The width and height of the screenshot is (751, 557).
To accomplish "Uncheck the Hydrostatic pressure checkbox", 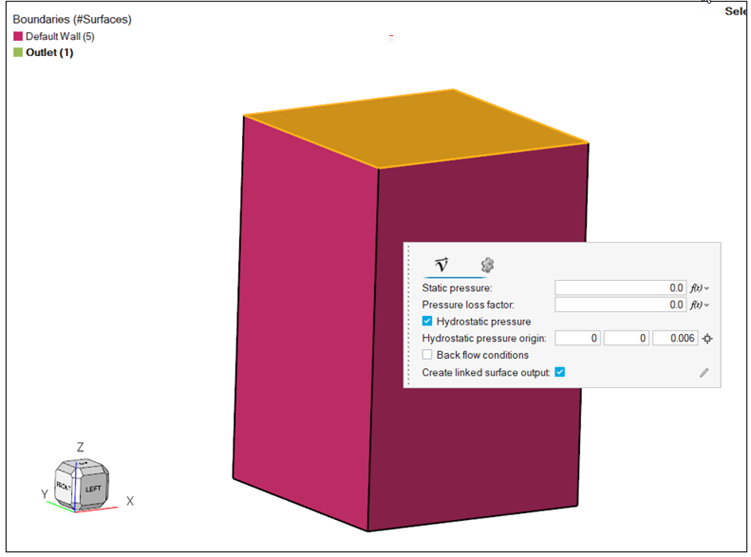I will coord(428,321).
